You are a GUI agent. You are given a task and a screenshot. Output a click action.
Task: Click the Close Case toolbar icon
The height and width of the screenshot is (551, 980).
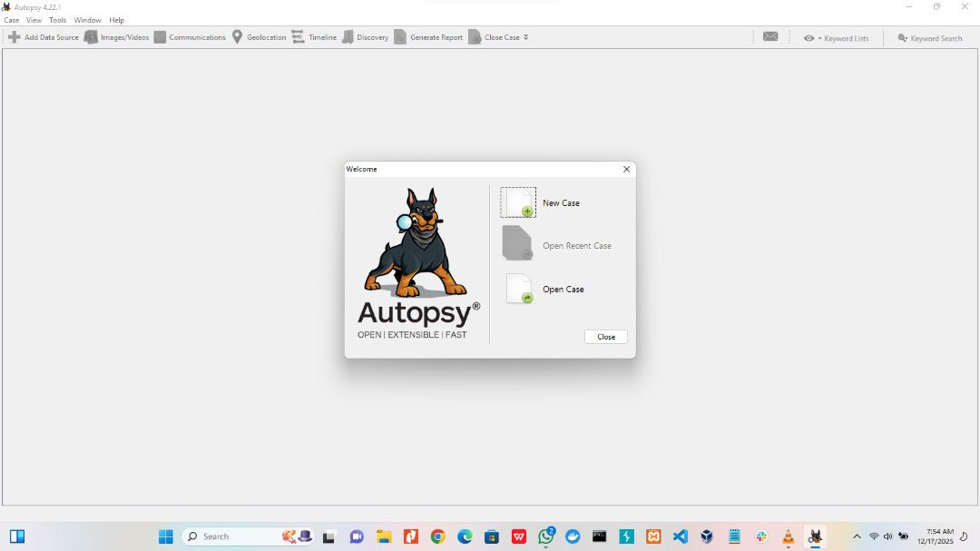(475, 37)
